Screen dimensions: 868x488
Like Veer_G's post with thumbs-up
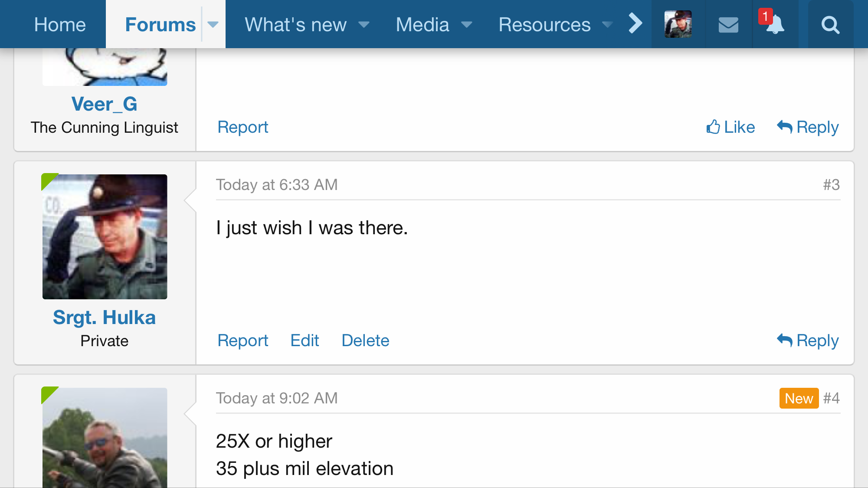coord(730,127)
